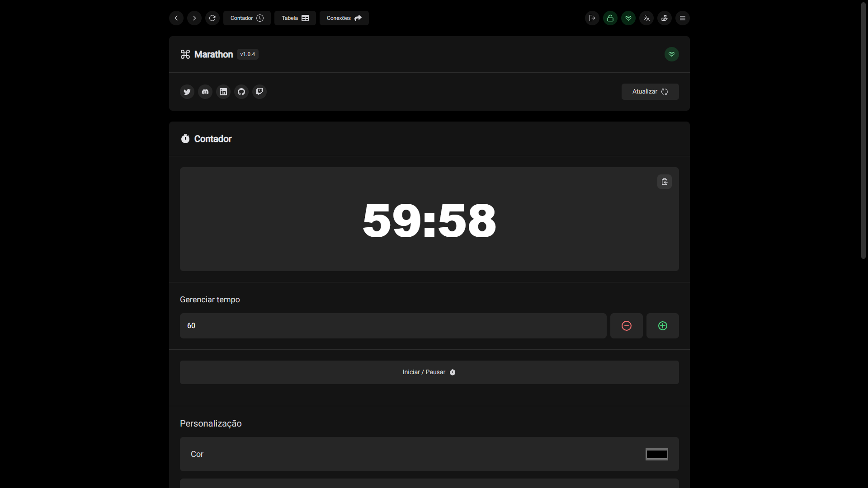Open the hamburger menu
Image resolution: width=868 pixels, height=488 pixels.
pyautogui.click(x=682, y=18)
